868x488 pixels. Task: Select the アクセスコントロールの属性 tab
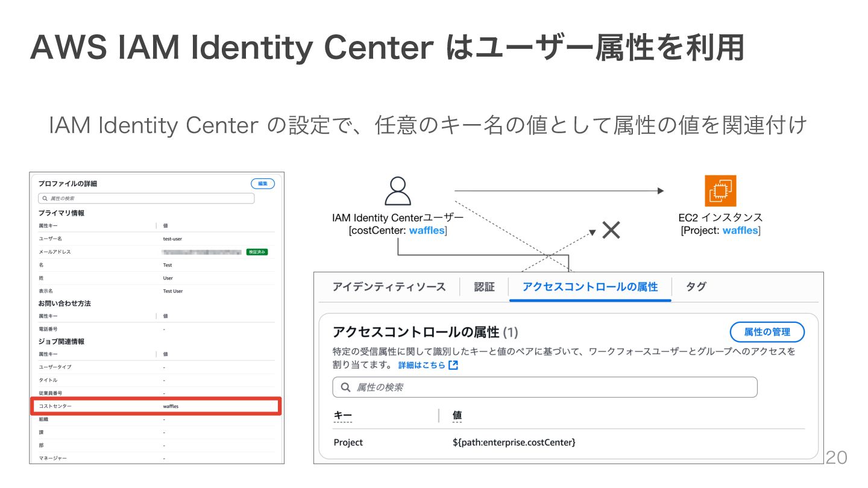[590, 287]
